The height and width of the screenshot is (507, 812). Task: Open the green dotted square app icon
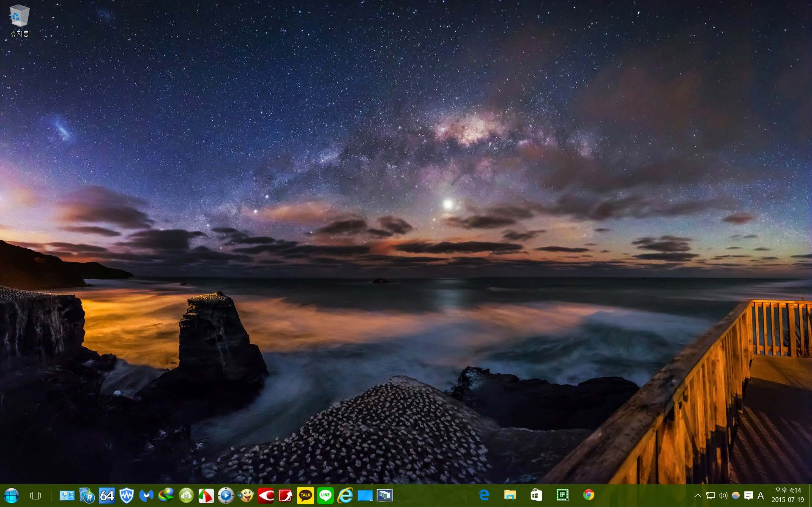[563, 495]
